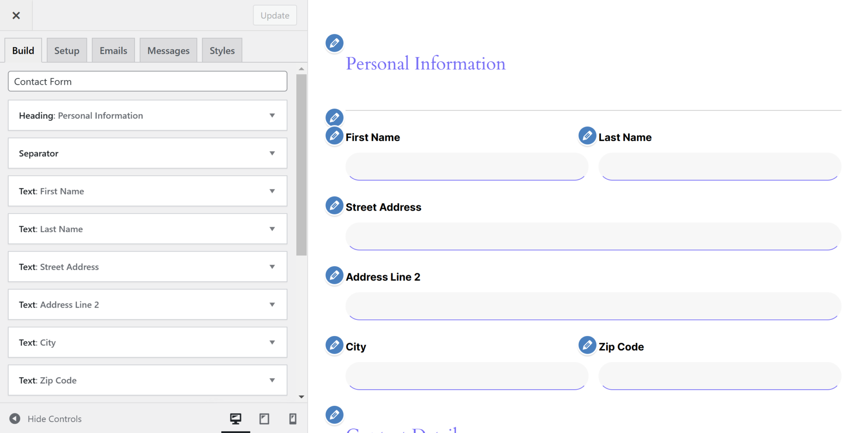Click the pencil icon next to Last Name

pyautogui.click(x=587, y=136)
